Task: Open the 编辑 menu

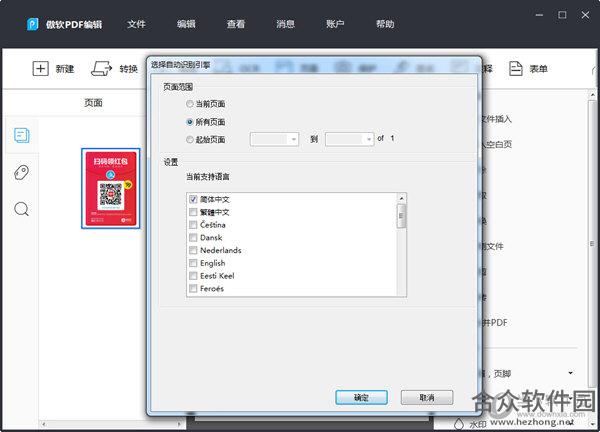Action: 186,24
